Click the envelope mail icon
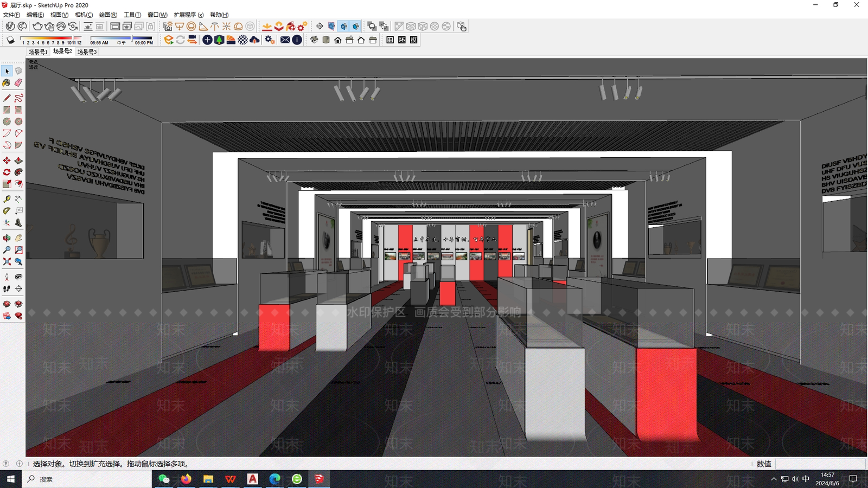Image resolution: width=868 pixels, height=488 pixels. coord(285,40)
